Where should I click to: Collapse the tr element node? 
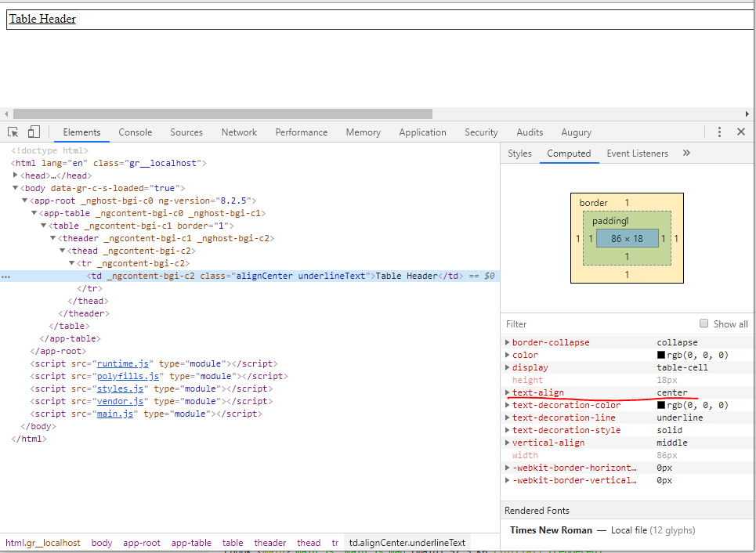tap(72, 262)
